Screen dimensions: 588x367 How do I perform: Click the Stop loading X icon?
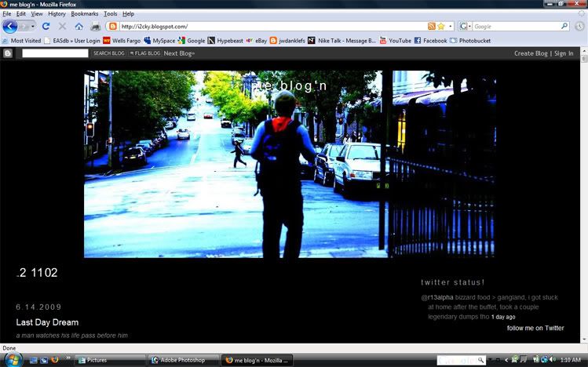(x=62, y=26)
